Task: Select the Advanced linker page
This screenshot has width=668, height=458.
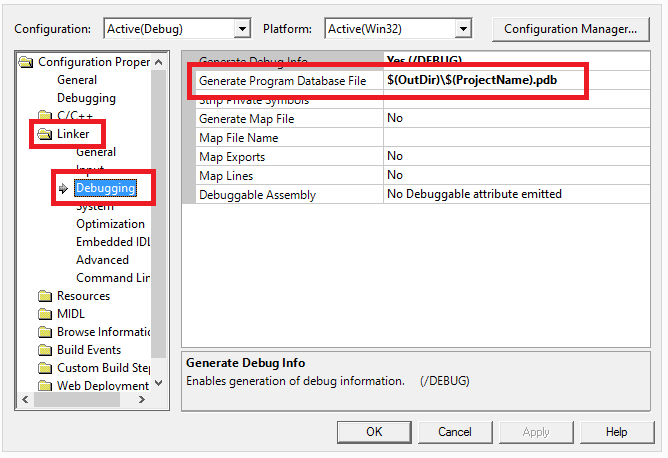Action: point(102,260)
